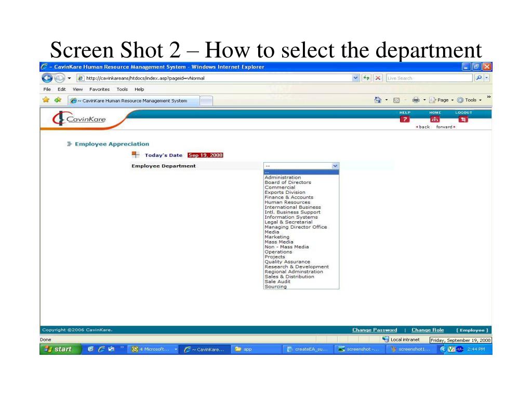Image resolution: width=532 pixels, height=399 pixels.
Task: Click the browser Forward arrow button
Action: coord(59,78)
